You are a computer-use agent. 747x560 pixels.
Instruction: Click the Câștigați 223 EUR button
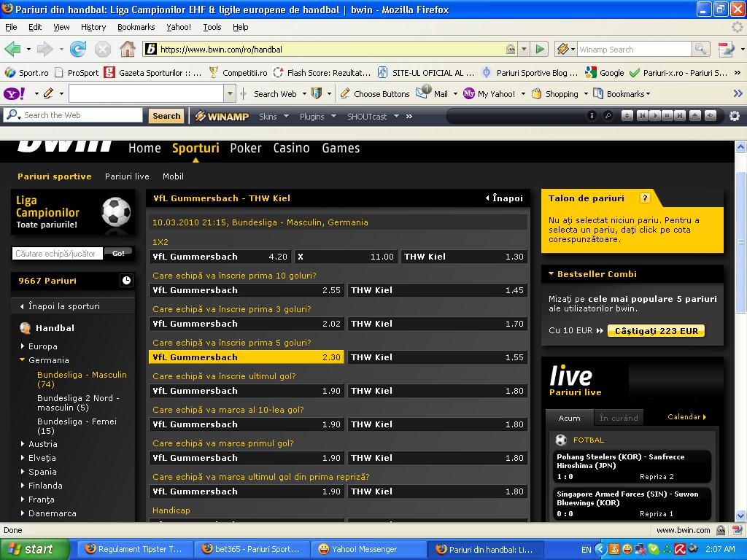click(656, 331)
